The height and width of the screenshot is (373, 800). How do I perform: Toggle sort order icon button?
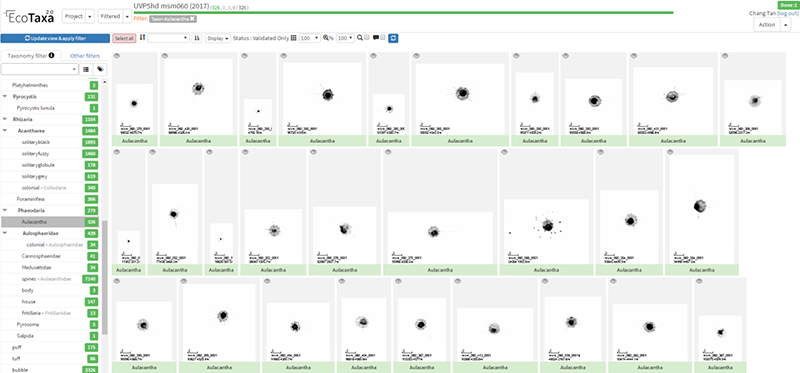tap(196, 38)
